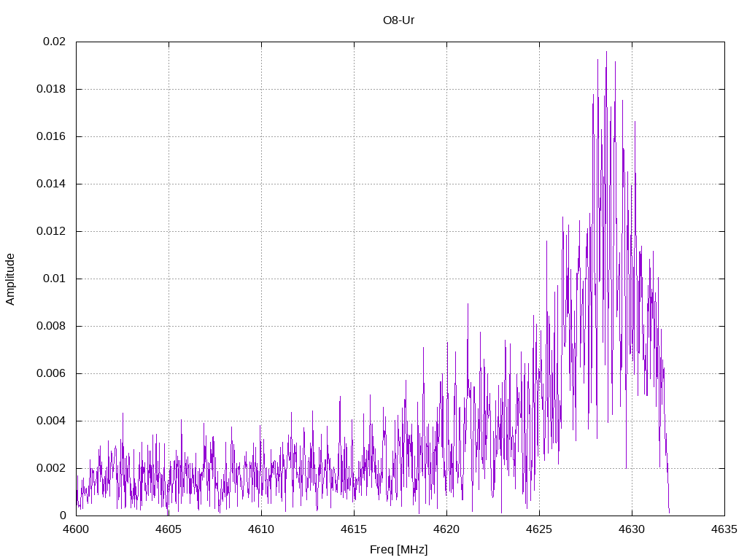
Task: Click x-axis tick label 4605
Action: coord(169,529)
